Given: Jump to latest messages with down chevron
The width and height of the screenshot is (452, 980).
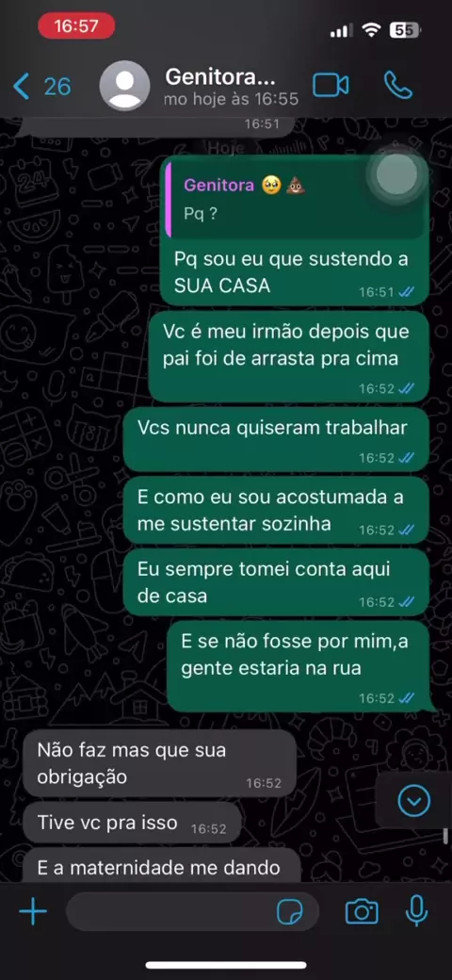Looking at the screenshot, I should [x=414, y=801].
